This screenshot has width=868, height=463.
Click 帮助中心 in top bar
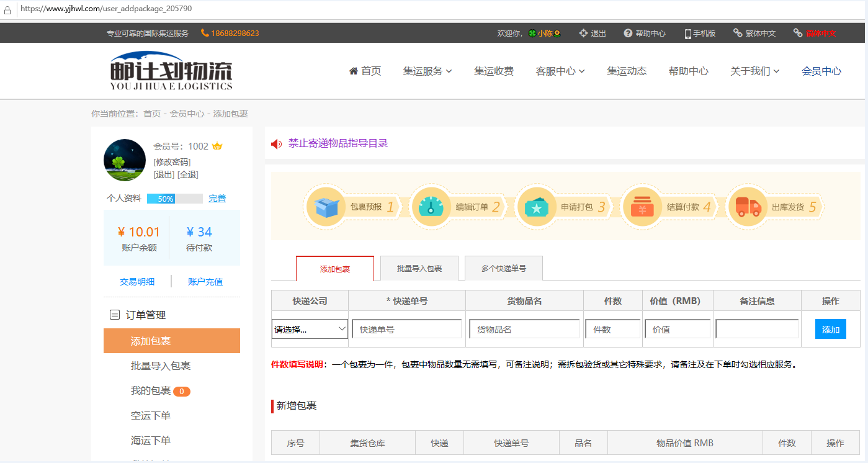point(650,34)
